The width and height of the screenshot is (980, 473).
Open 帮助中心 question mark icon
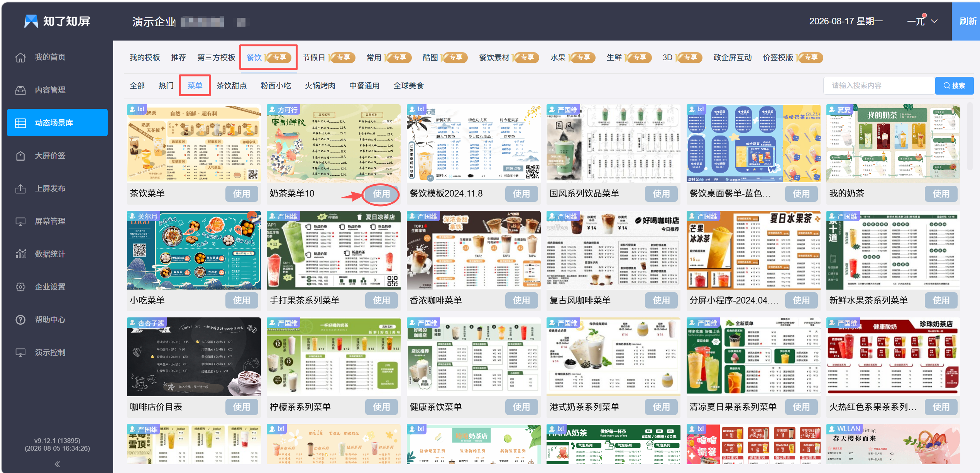(20, 320)
